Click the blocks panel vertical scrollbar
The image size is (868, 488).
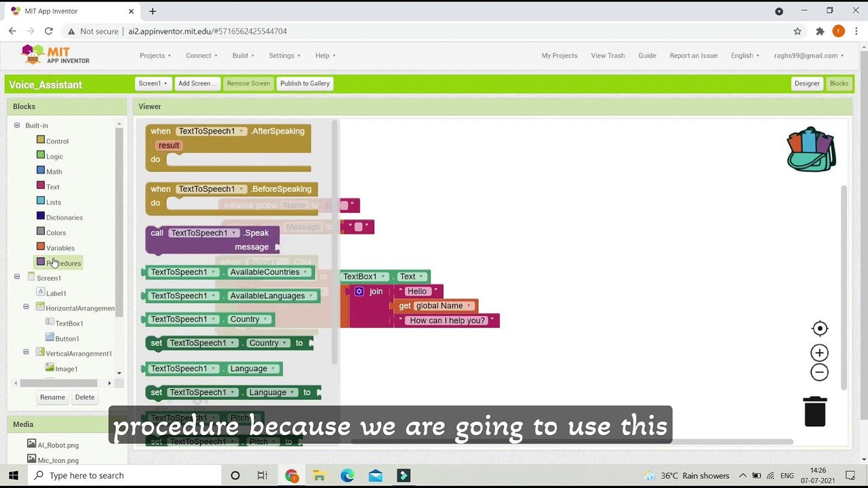coord(119,224)
